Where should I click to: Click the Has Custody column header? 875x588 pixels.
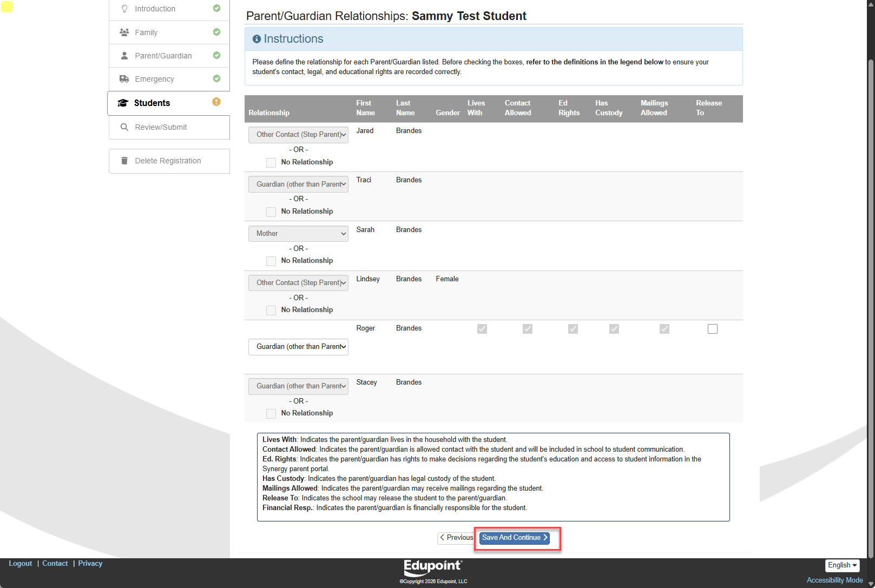pyautogui.click(x=609, y=108)
